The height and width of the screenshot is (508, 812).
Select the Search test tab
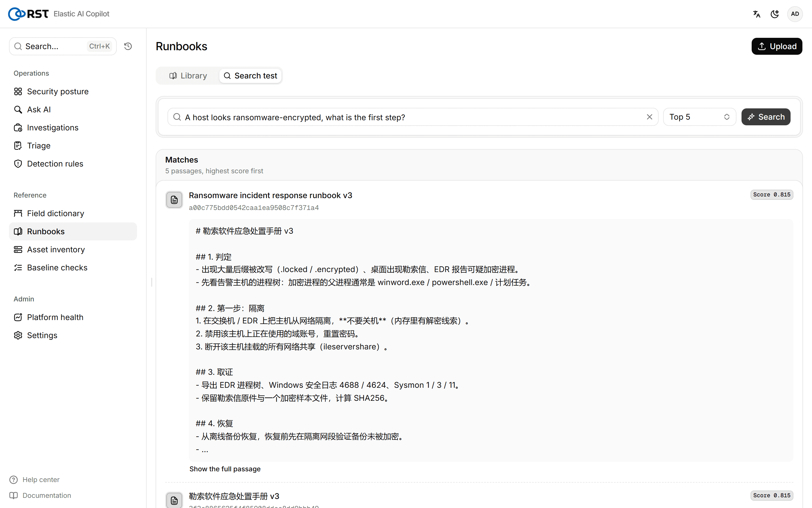(250, 76)
